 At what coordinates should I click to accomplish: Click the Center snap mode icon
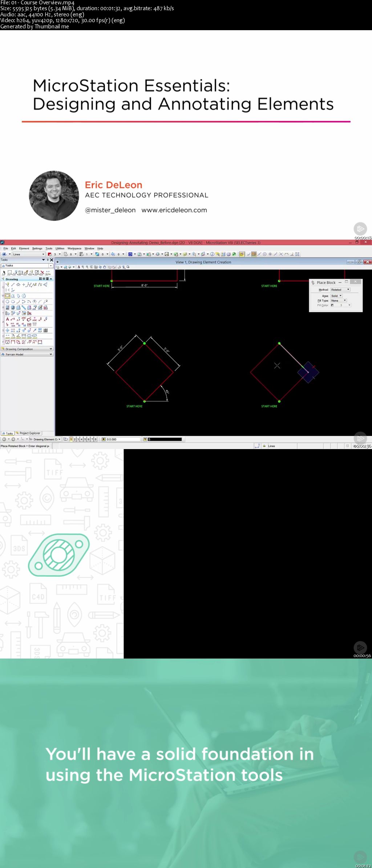(264, 254)
